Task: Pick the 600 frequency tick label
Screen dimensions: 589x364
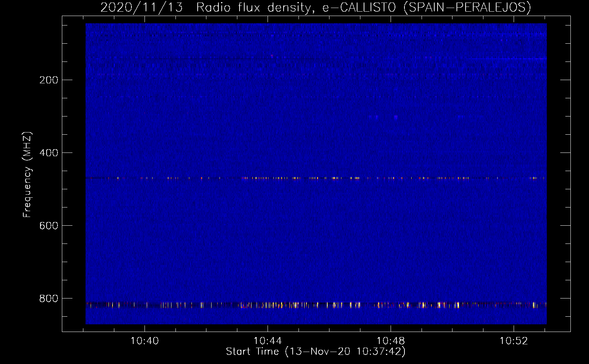Action: tap(49, 226)
